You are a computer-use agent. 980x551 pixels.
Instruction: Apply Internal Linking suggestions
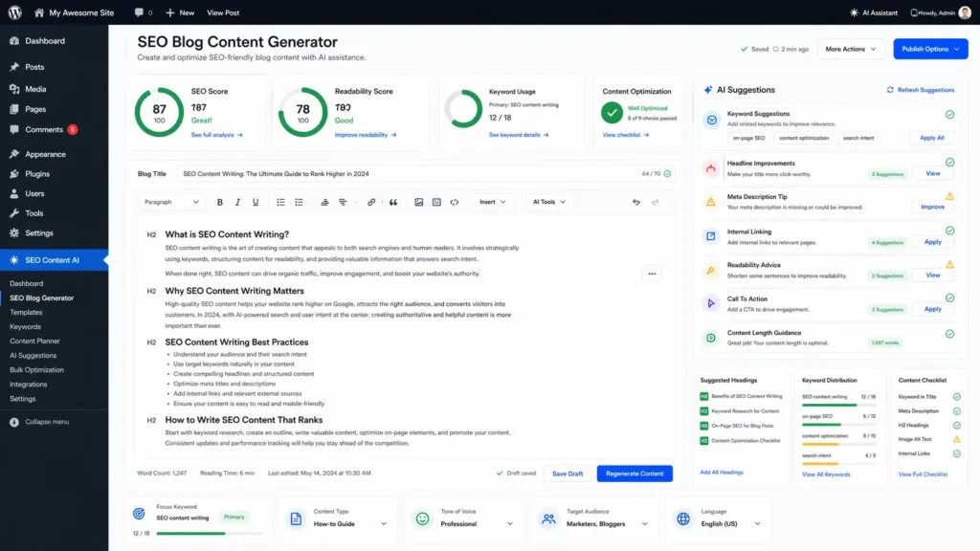pyautogui.click(x=932, y=242)
